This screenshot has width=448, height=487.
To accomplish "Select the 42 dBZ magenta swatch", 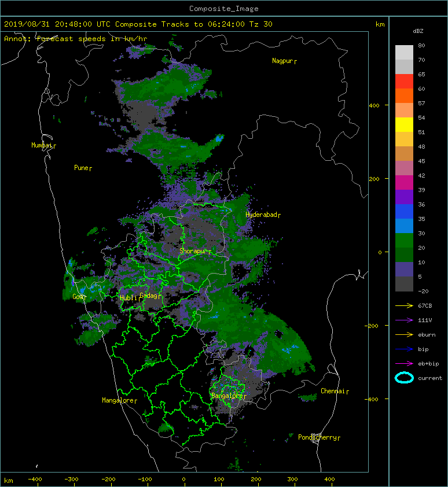I will (x=404, y=182).
